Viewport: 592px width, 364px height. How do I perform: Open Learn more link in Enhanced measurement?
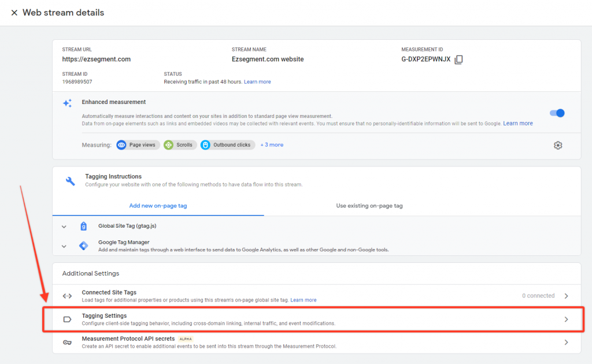pyautogui.click(x=517, y=123)
